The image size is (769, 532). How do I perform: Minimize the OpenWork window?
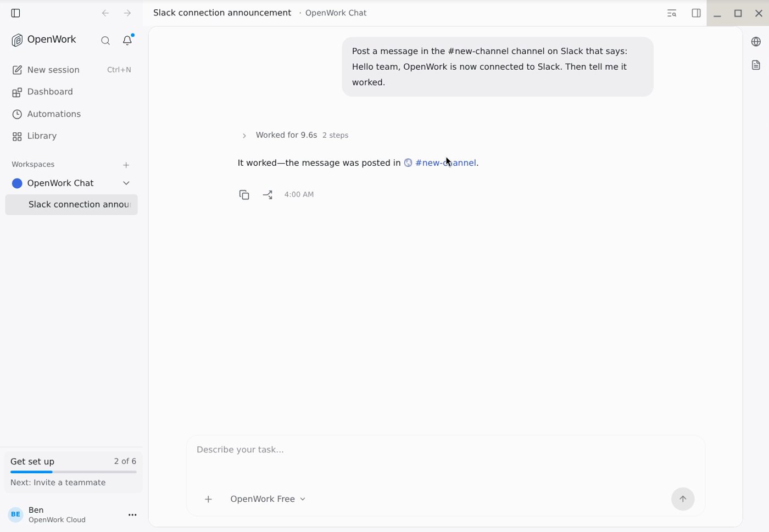717,13
